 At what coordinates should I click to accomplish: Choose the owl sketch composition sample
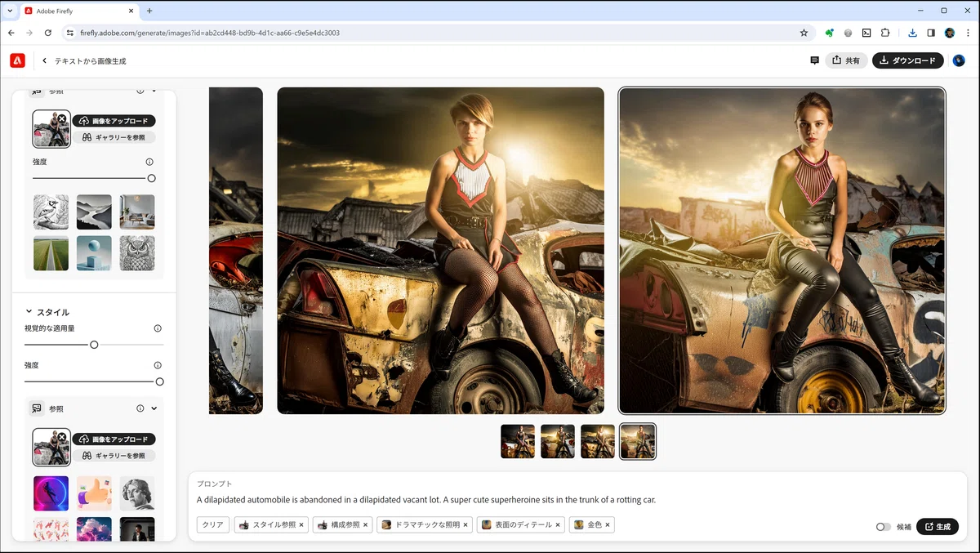pyautogui.click(x=137, y=253)
